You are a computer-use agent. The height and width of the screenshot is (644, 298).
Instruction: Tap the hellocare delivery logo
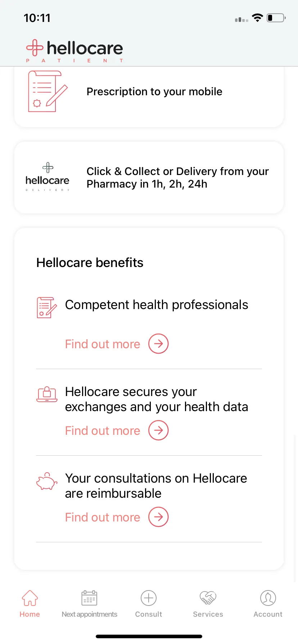coord(48,177)
